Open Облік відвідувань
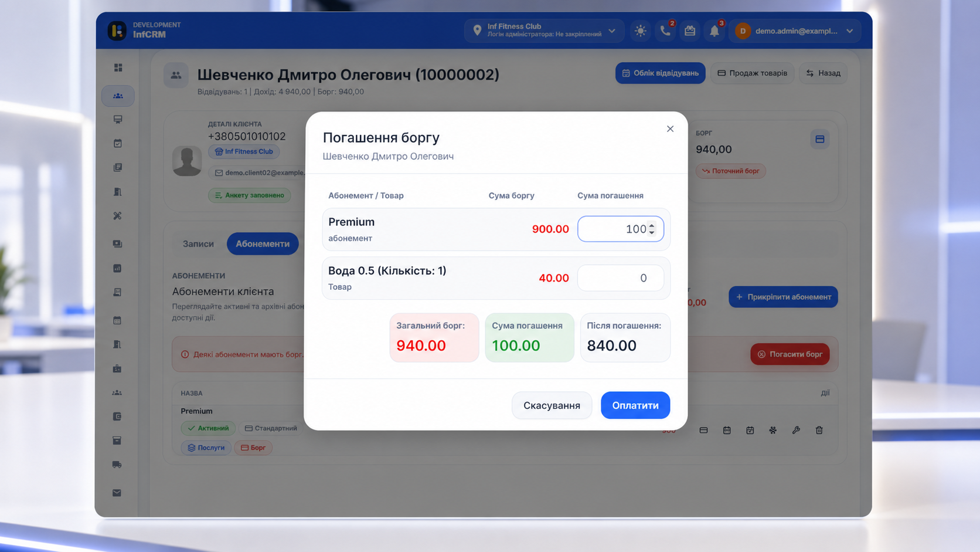Image resolution: width=980 pixels, height=552 pixels. [660, 73]
